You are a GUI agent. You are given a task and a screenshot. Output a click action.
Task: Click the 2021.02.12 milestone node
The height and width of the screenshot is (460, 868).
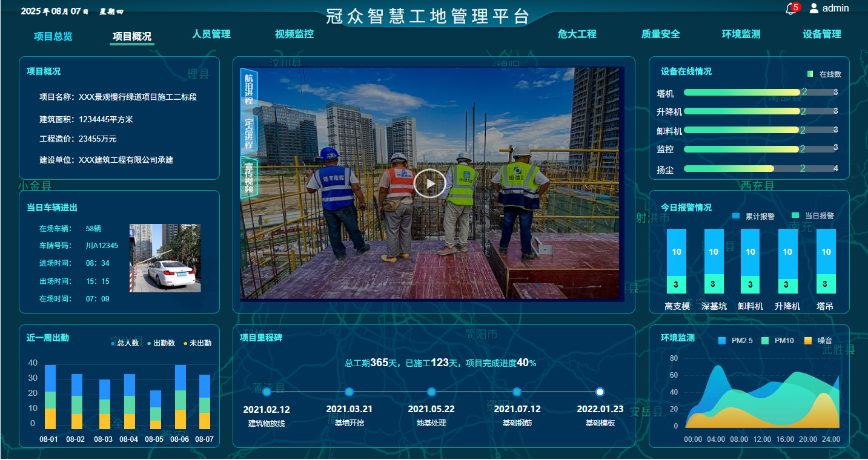pos(267,392)
